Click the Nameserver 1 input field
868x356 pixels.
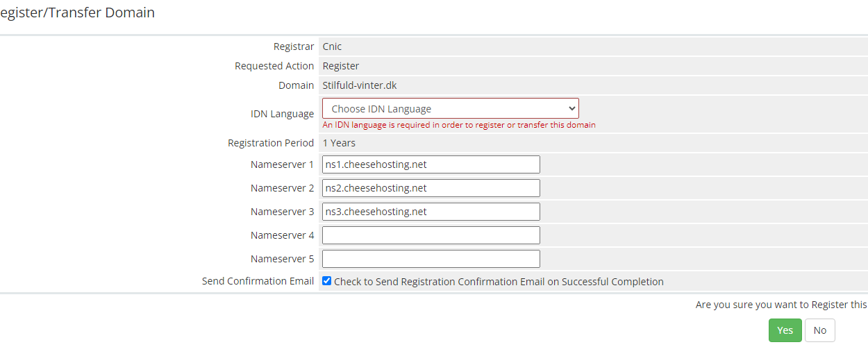(x=431, y=164)
